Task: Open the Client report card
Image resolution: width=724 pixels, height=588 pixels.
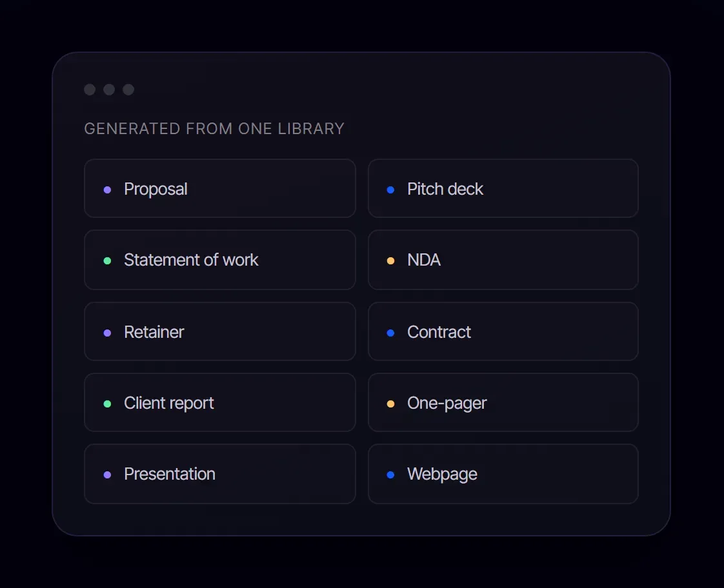Action: point(220,402)
